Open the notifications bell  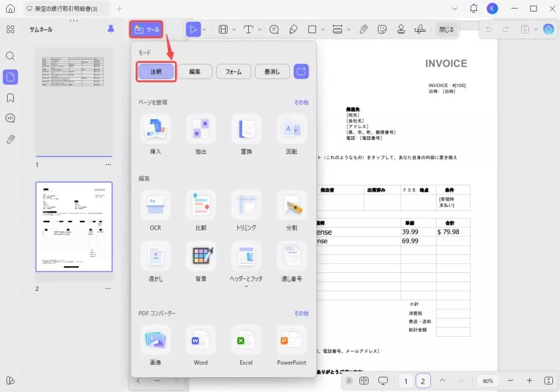pyautogui.click(x=474, y=9)
